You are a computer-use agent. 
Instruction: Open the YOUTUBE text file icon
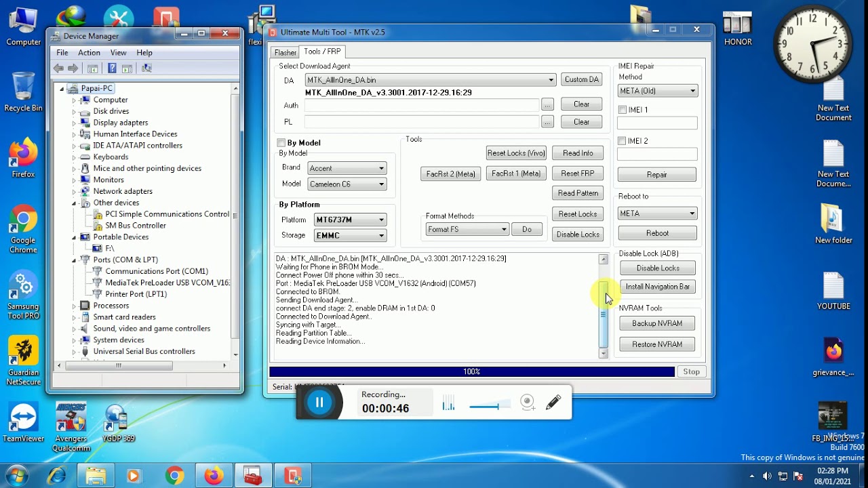tap(833, 290)
